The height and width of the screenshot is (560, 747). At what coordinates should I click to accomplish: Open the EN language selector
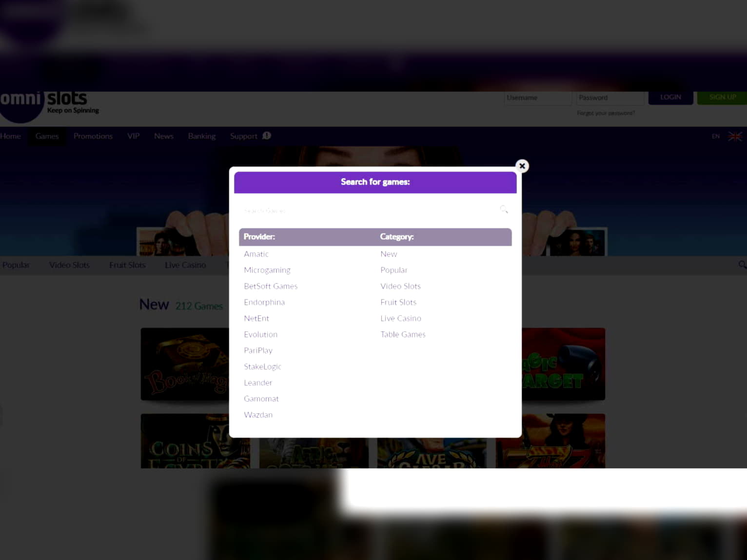[x=716, y=136]
